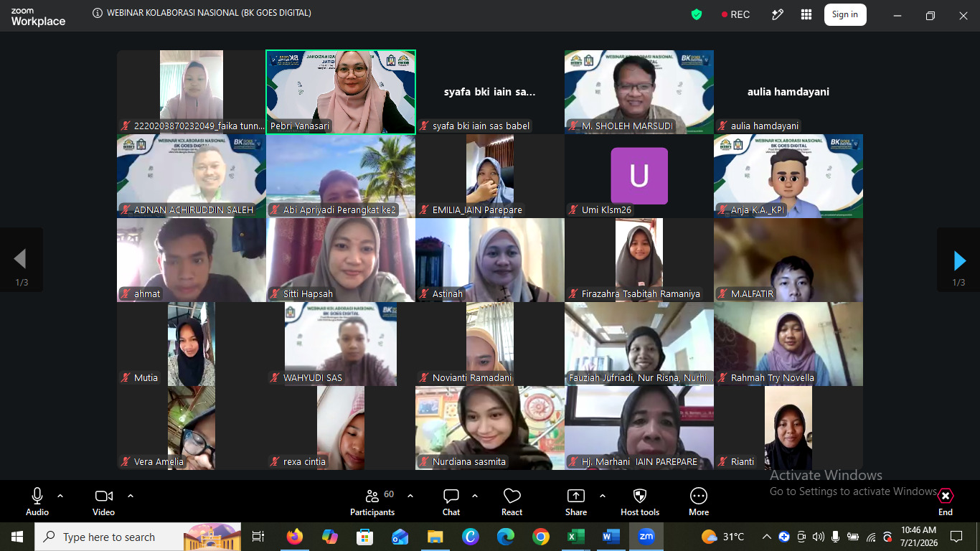The width and height of the screenshot is (980, 551).
Task: Click the Zoom icon on the taskbar
Action: (646, 537)
